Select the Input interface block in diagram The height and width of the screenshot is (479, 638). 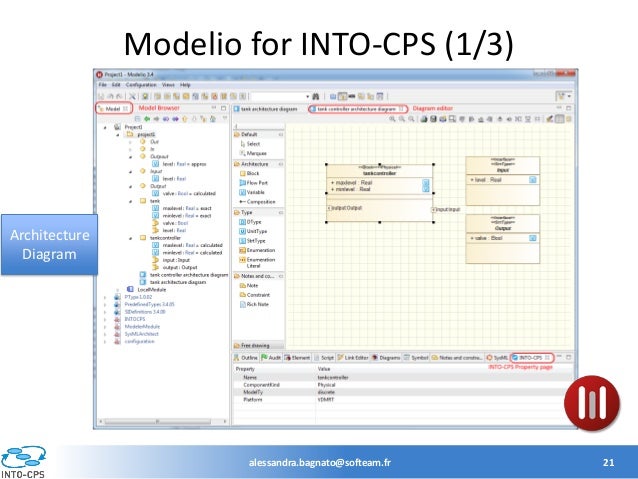point(503,181)
